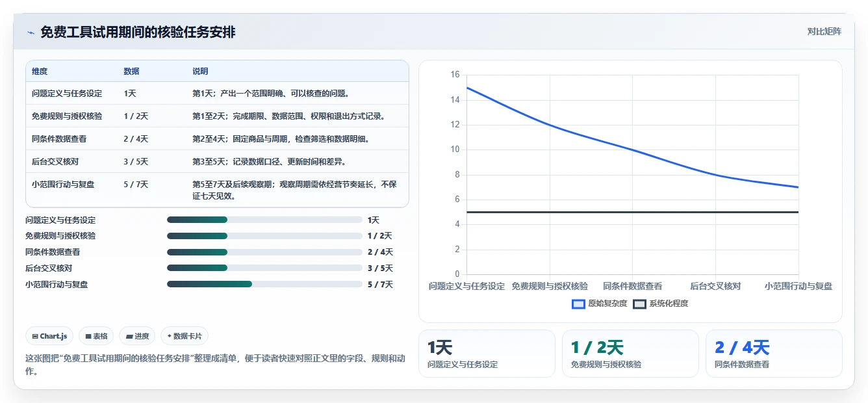This screenshot has width=868, height=403.
Task: Select the 表格 tag chip
Action: point(96,336)
